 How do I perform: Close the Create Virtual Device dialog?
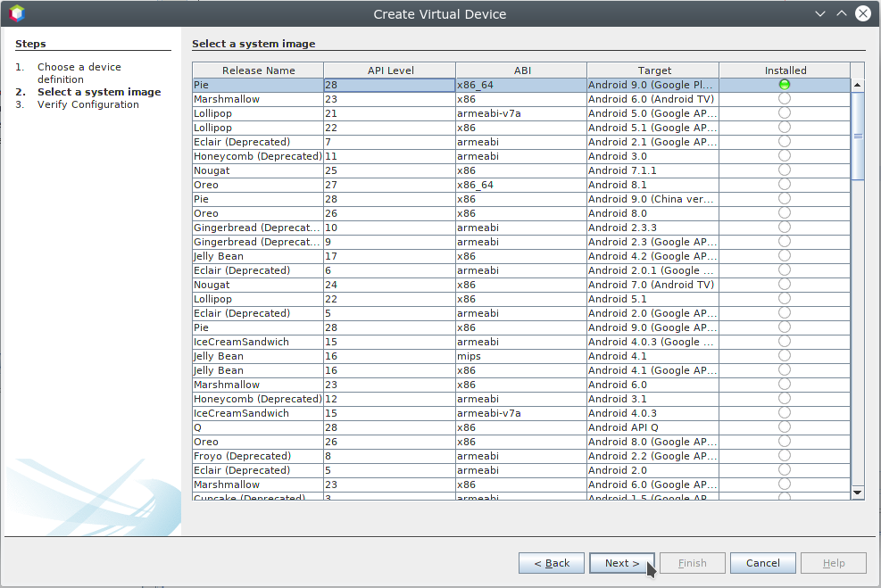[863, 13]
